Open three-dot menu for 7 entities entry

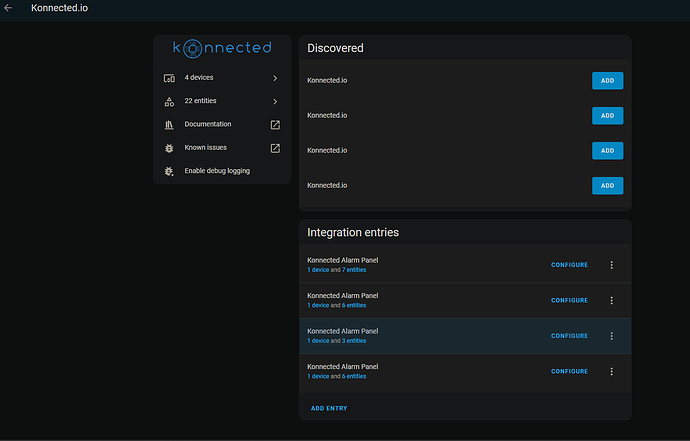click(611, 265)
